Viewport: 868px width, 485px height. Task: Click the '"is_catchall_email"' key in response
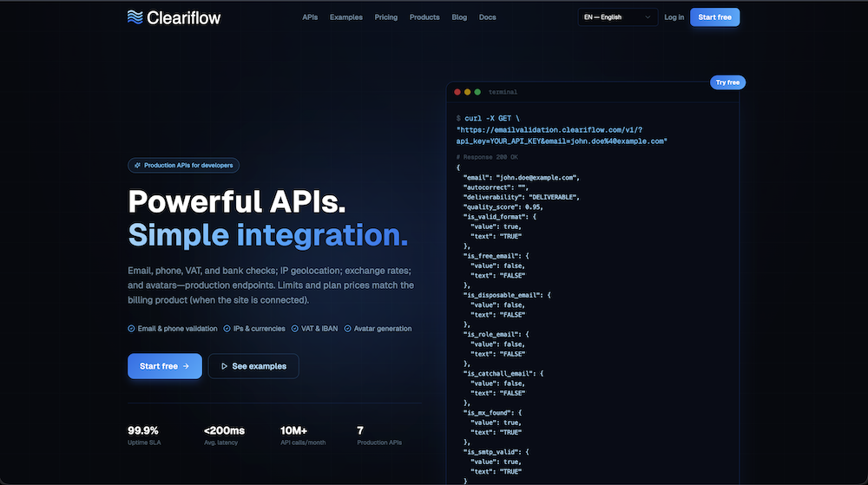[497, 374]
